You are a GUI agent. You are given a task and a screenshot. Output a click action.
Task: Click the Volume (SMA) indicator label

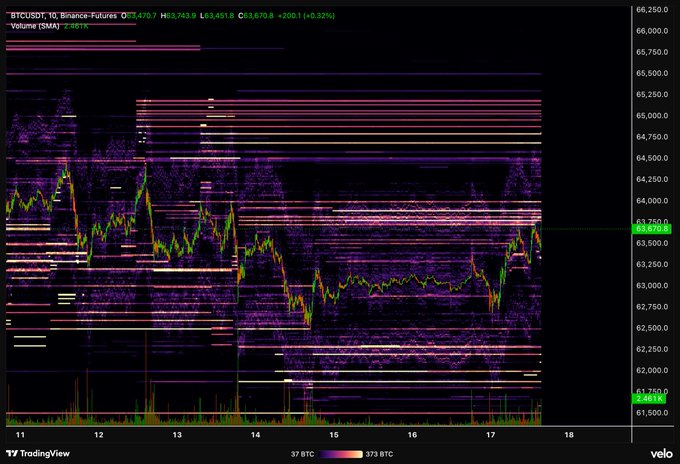[x=35, y=26]
